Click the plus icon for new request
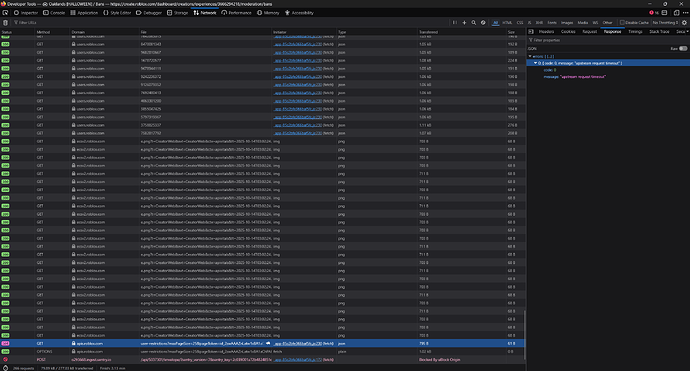690x371 pixels. point(464,22)
